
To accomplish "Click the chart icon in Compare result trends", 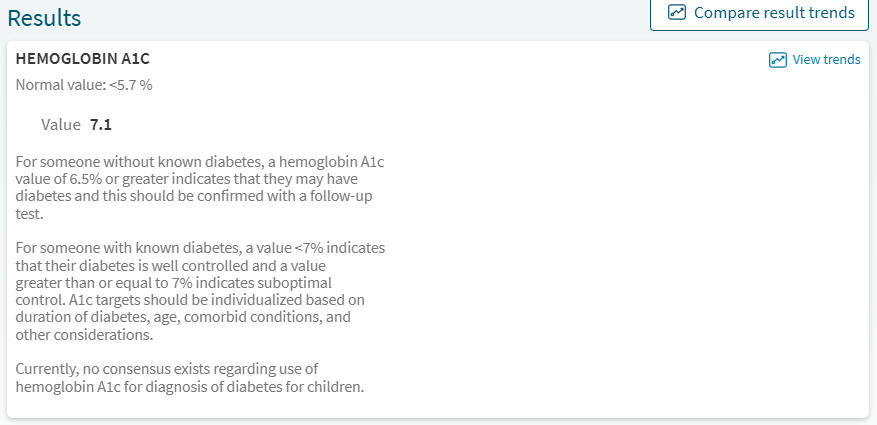I will coord(677,13).
